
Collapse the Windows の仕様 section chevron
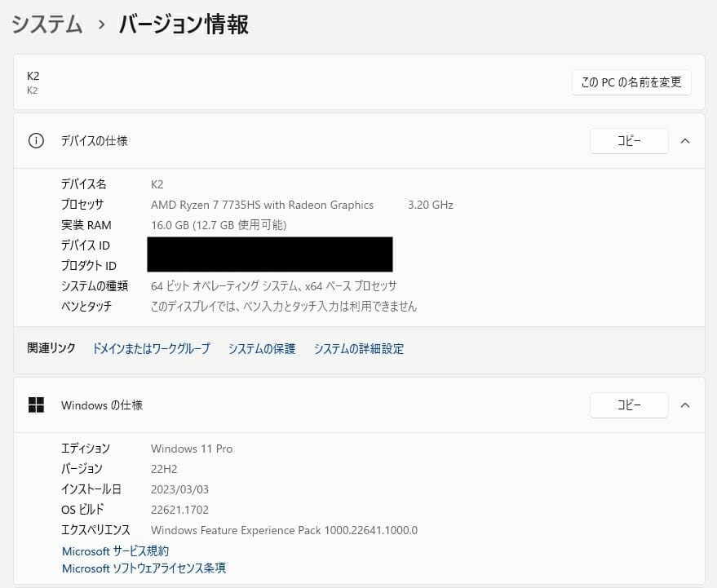pos(684,405)
